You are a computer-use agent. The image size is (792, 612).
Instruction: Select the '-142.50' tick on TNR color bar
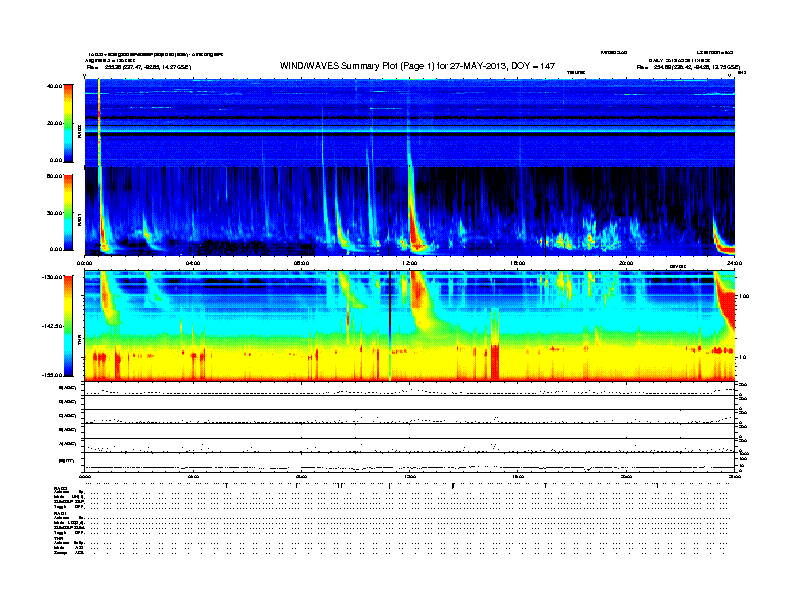click(x=52, y=326)
